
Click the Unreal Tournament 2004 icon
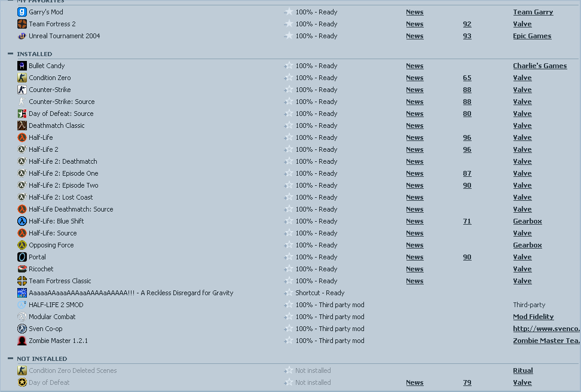[x=22, y=36]
